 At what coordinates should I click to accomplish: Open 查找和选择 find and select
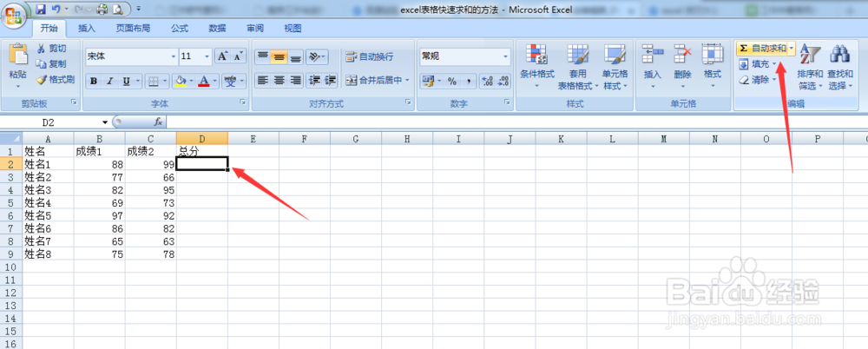(x=839, y=67)
